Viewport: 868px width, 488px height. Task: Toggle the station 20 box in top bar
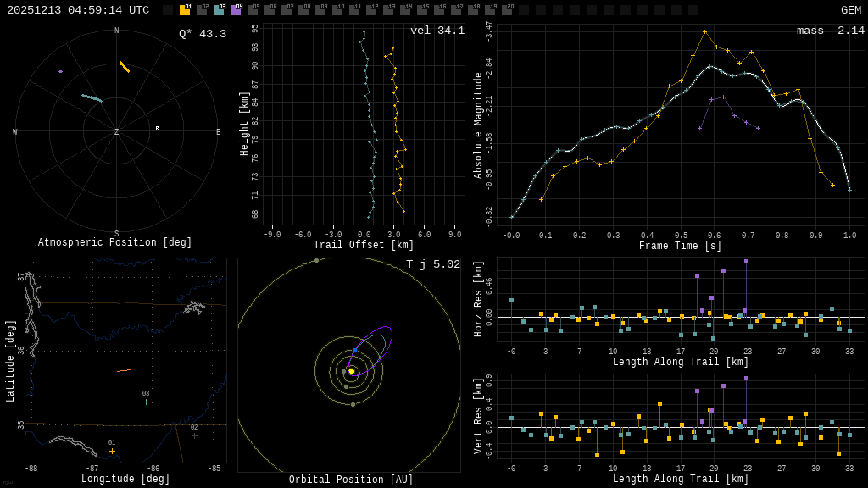[507, 10]
